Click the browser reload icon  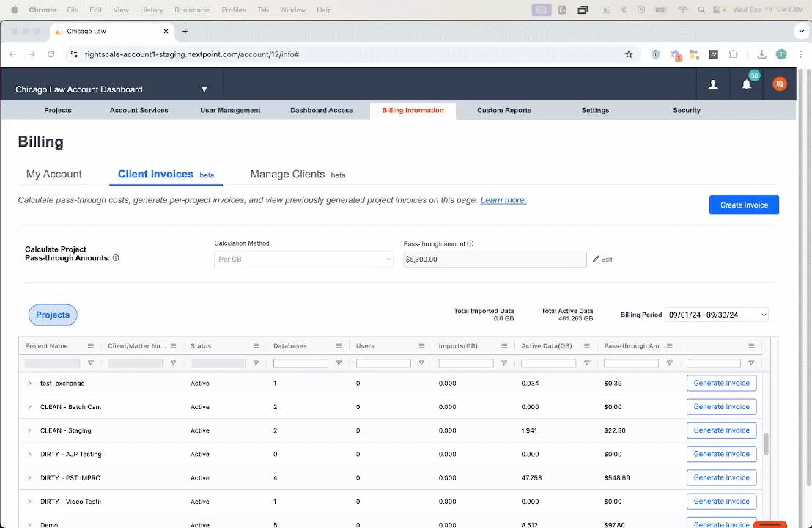51,54
